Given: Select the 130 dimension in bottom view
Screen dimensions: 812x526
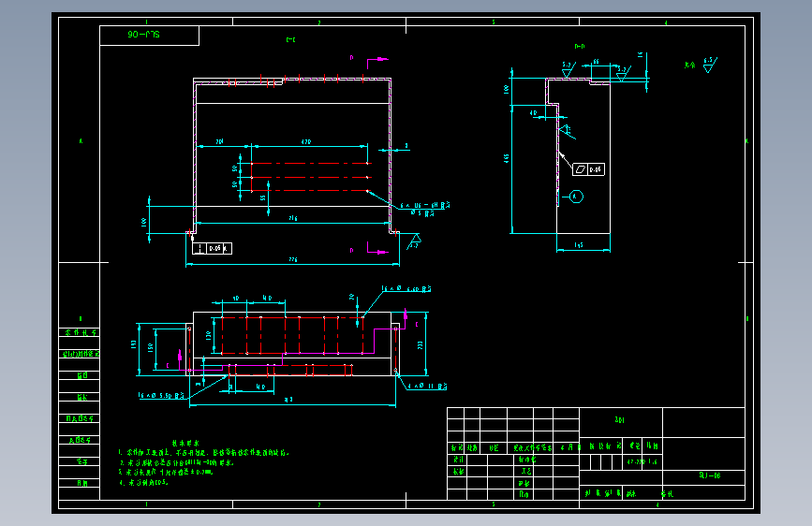Looking at the screenshot, I should [x=209, y=335].
